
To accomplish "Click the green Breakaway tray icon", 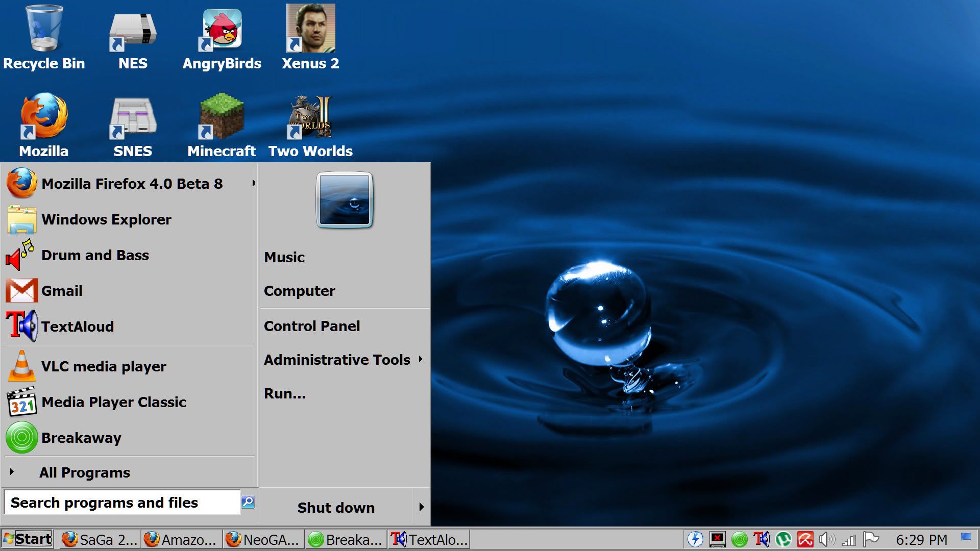I will [x=739, y=539].
